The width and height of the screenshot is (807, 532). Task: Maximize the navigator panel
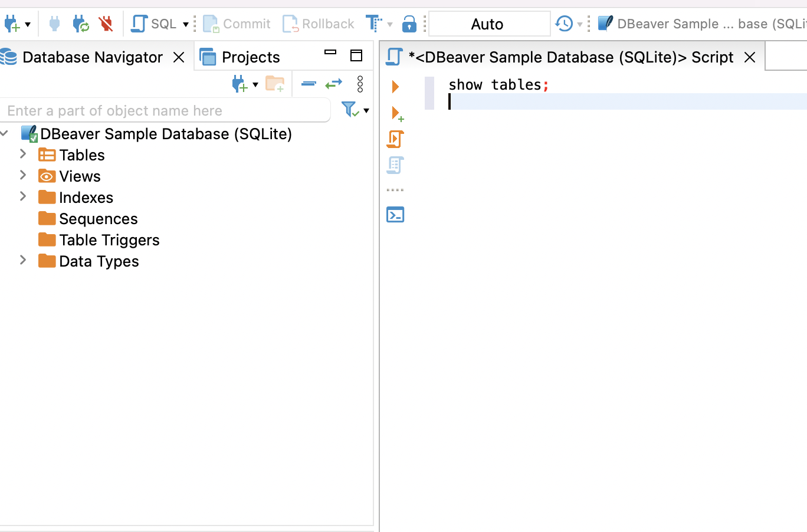point(356,55)
